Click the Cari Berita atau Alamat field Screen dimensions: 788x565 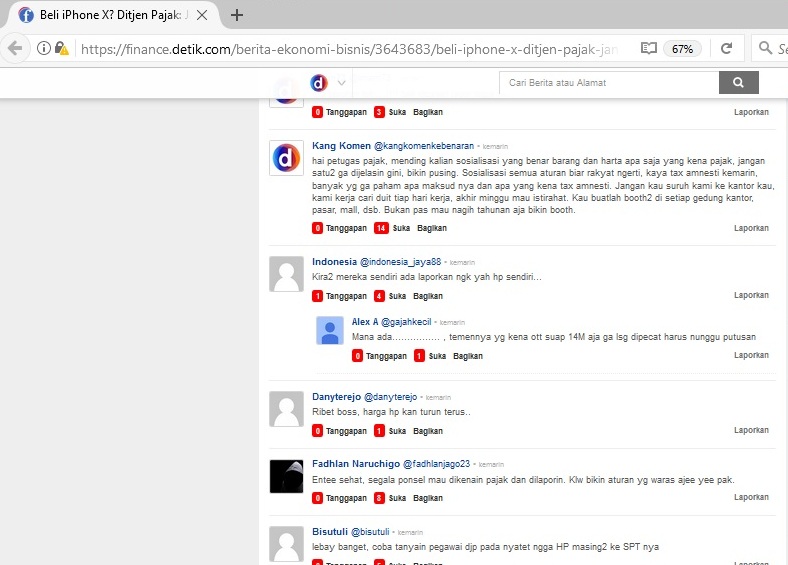(x=608, y=83)
